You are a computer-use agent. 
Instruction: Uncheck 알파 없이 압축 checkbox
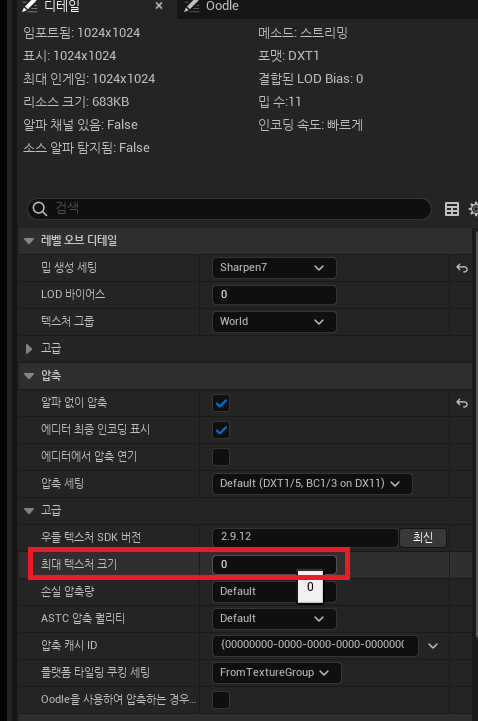pyautogui.click(x=221, y=403)
